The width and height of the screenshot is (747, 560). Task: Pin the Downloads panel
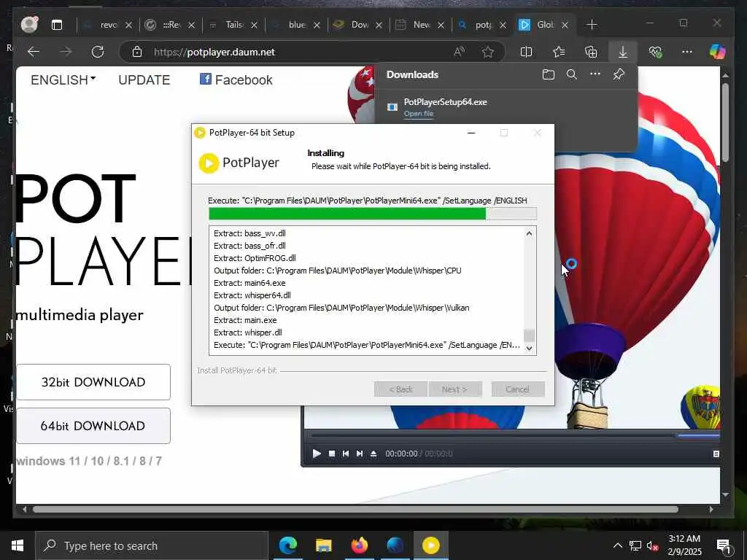[x=619, y=74]
